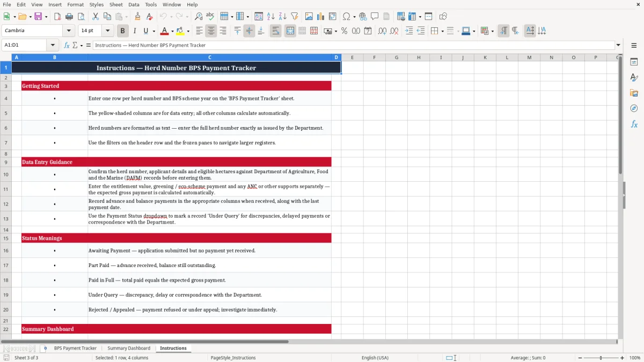Toggle Align Left button
The width and height of the screenshot is (644, 362).
pos(199,31)
